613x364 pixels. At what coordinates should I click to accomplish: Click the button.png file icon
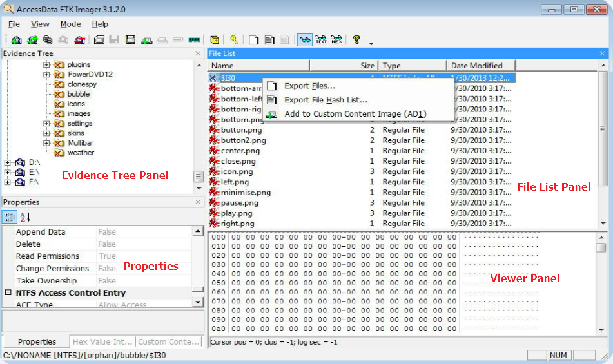(214, 129)
